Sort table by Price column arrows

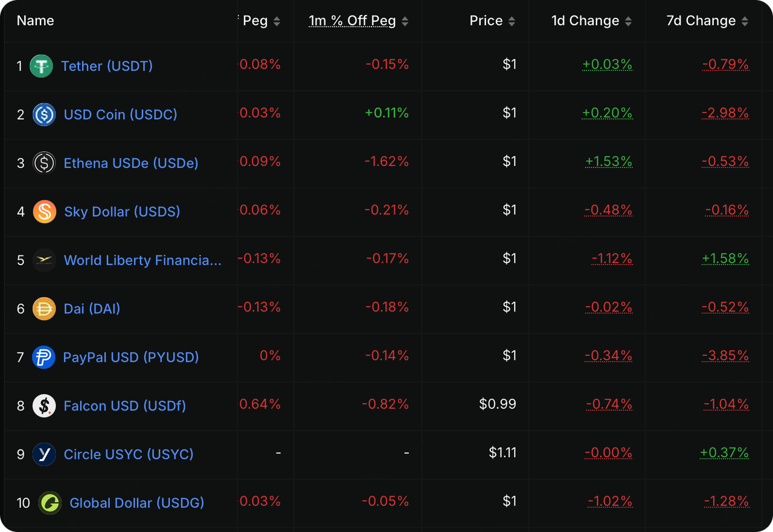pyautogui.click(x=512, y=22)
